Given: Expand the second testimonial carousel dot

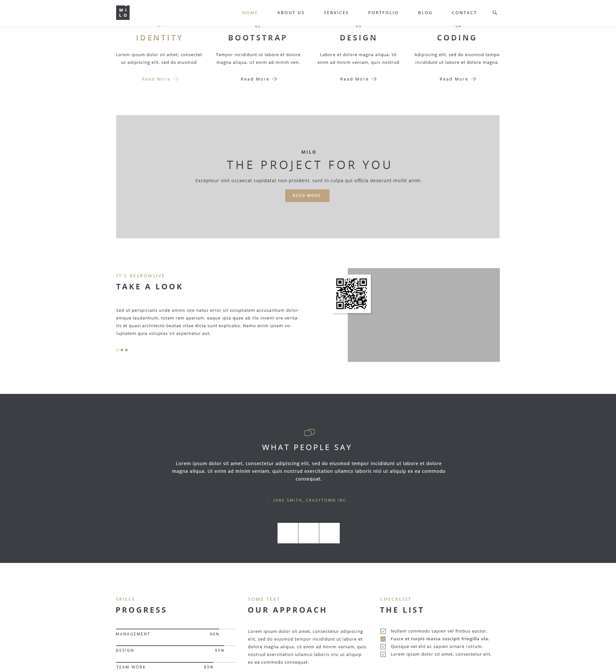Looking at the screenshot, I should coord(309,533).
